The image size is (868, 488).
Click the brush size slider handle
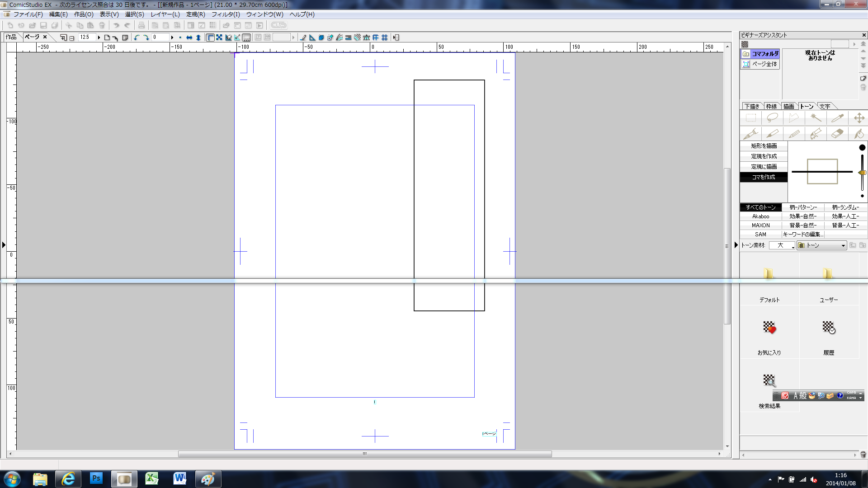point(862,173)
